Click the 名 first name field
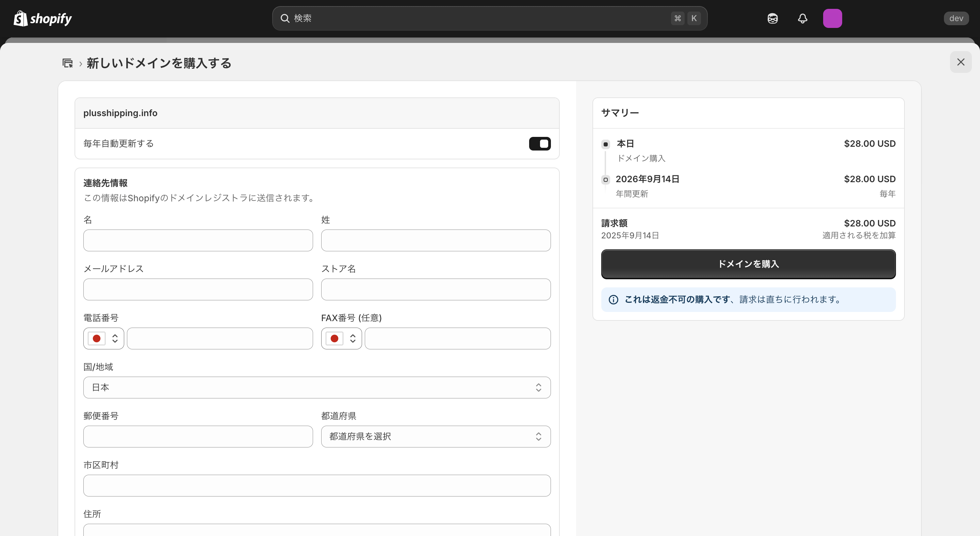Image resolution: width=980 pixels, height=536 pixels. click(x=198, y=240)
